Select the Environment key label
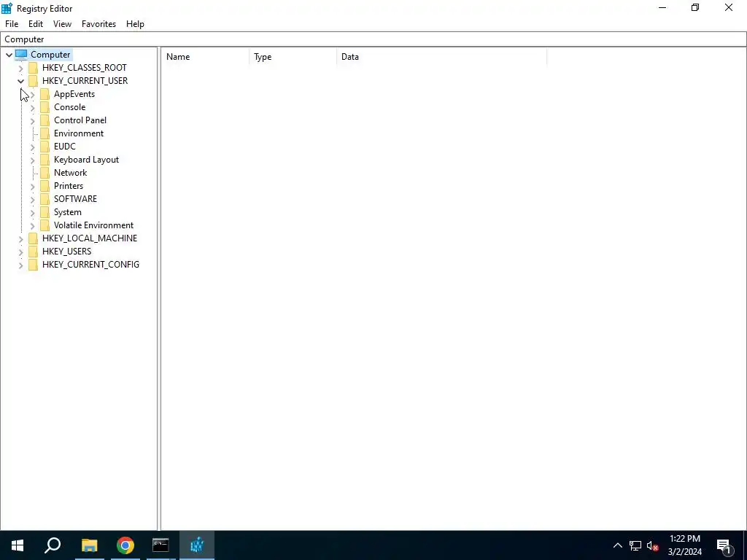This screenshot has height=560, width=747. [x=79, y=133]
